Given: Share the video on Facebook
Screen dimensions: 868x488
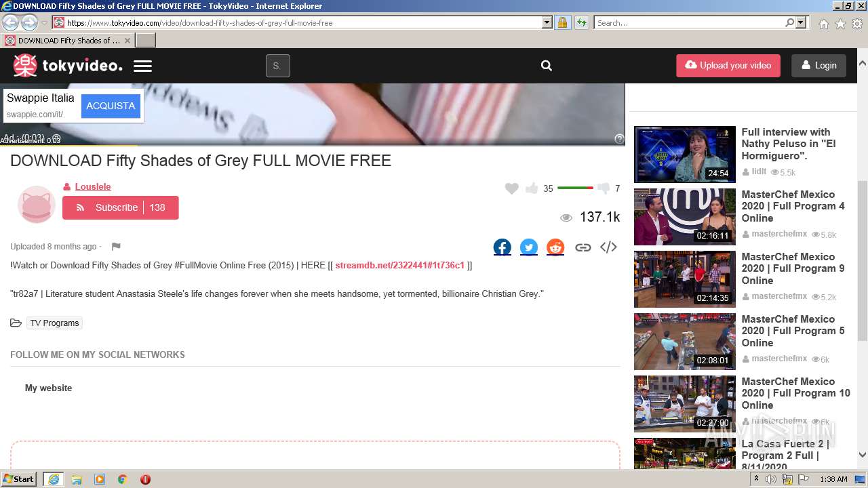Looking at the screenshot, I should (502, 247).
